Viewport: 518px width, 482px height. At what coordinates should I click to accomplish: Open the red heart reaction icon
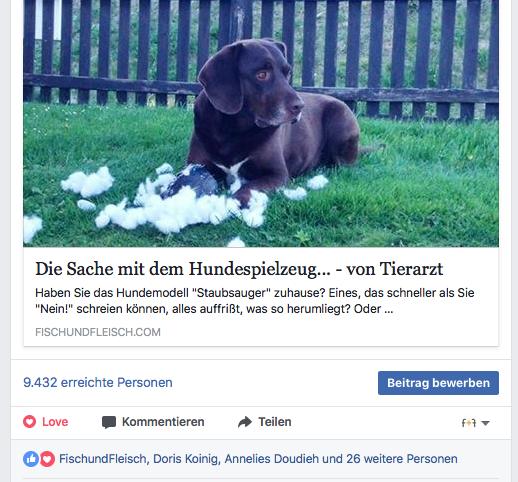click(47, 459)
